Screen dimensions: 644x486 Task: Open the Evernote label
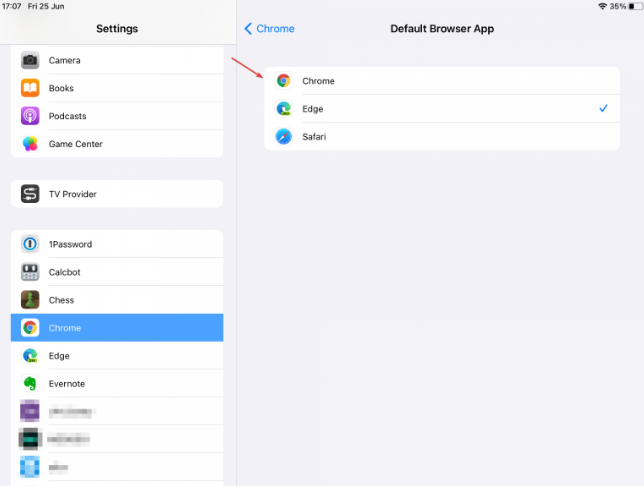pyautogui.click(x=67, y=384)
